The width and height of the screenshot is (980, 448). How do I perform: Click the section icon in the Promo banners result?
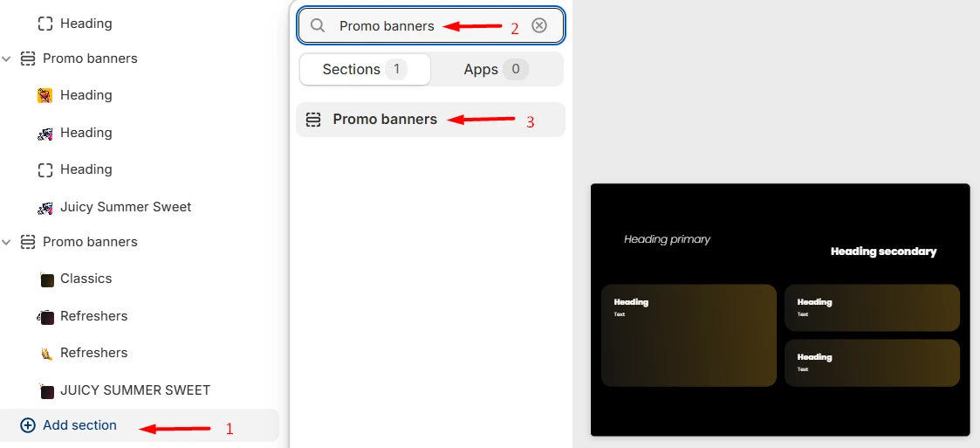click(x=313, y=120)
